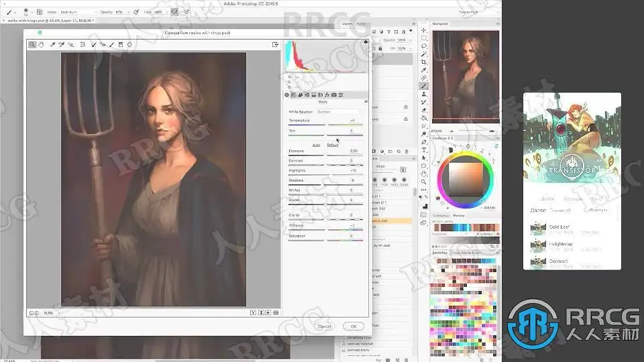Select the Red Eye Removal tool in Camera Raw
644x362 pixels.
tap(102, 44)
